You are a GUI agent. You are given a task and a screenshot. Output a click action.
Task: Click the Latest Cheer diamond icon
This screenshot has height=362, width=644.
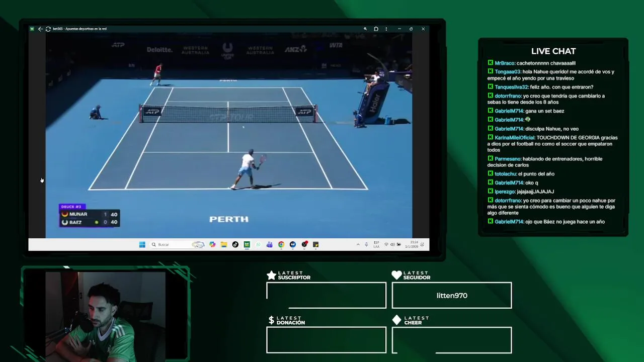[396, 320]
